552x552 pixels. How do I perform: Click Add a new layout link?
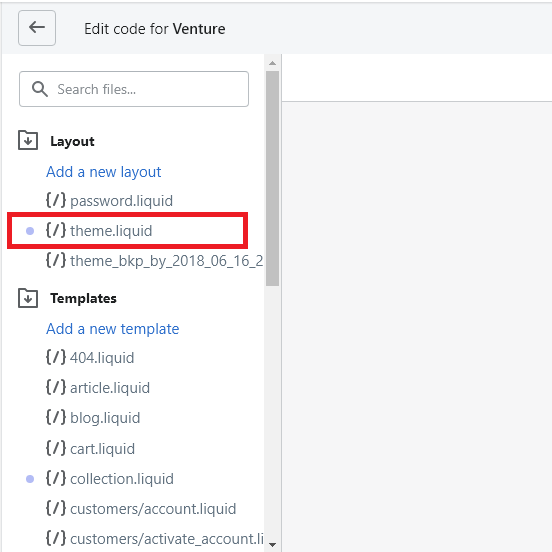coord(104,172)
